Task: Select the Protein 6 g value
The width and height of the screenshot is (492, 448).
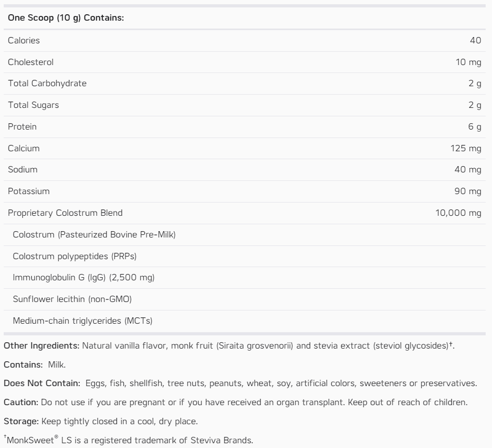Action: tap(475, 127)
